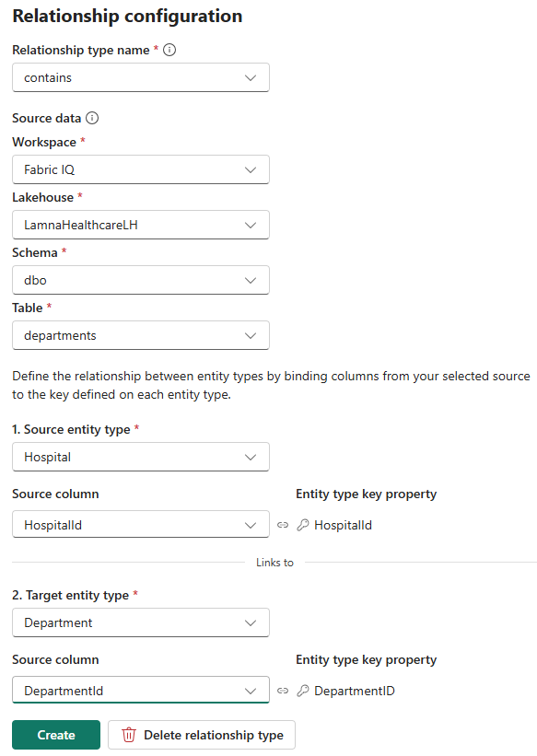Open the Relationship type name dropdown
Image resolution: width=537 pixels, height=756 pixels.
click(140, 77)
